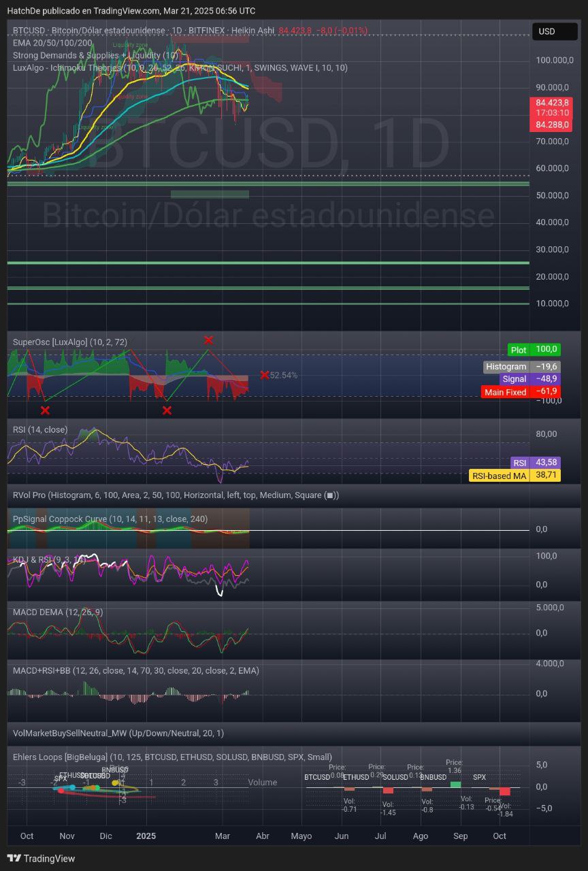Click the MACD DEMA (12, 26, 9) title

[x=58, y=612]
